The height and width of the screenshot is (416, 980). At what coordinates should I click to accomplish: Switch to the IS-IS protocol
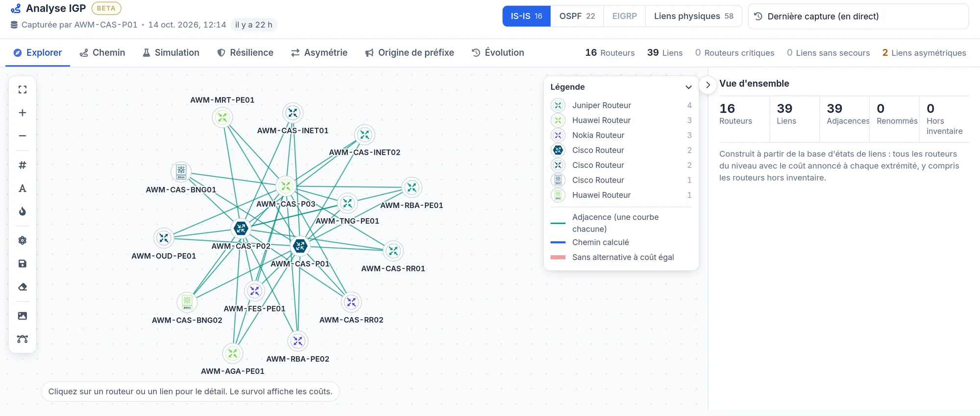(x=526, y=16)
